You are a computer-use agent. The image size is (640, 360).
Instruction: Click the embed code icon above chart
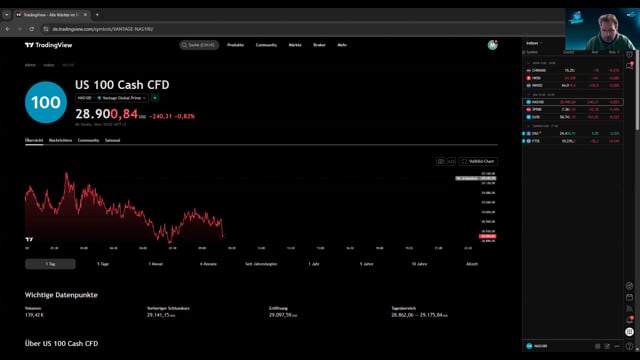451,162
